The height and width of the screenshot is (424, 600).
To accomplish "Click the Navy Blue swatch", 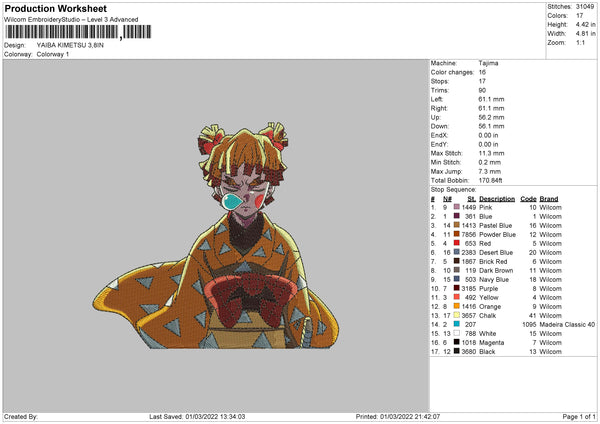I will [x=457, y=279].
